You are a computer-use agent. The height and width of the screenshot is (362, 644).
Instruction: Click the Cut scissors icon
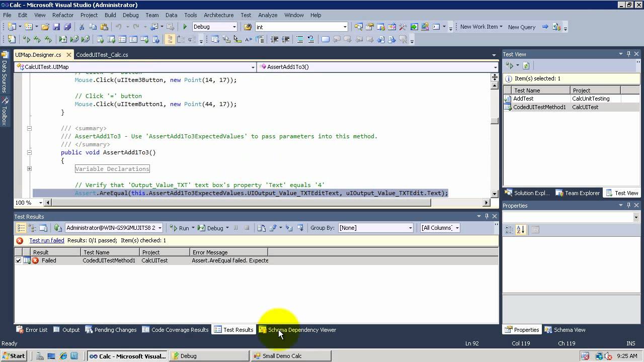[82, 27]
